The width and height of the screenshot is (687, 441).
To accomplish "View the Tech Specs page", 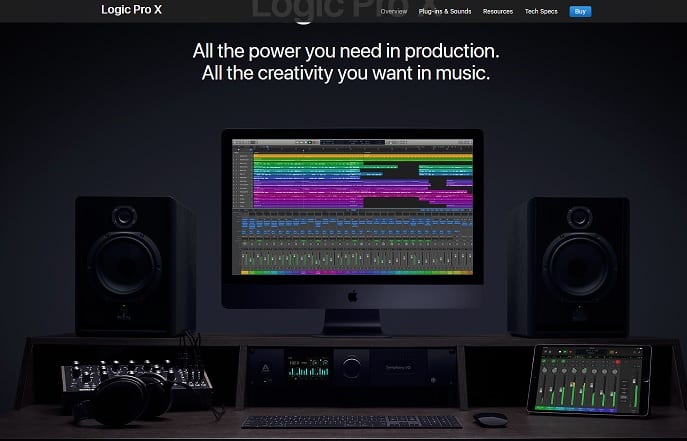I will click(x=541, y=11).
